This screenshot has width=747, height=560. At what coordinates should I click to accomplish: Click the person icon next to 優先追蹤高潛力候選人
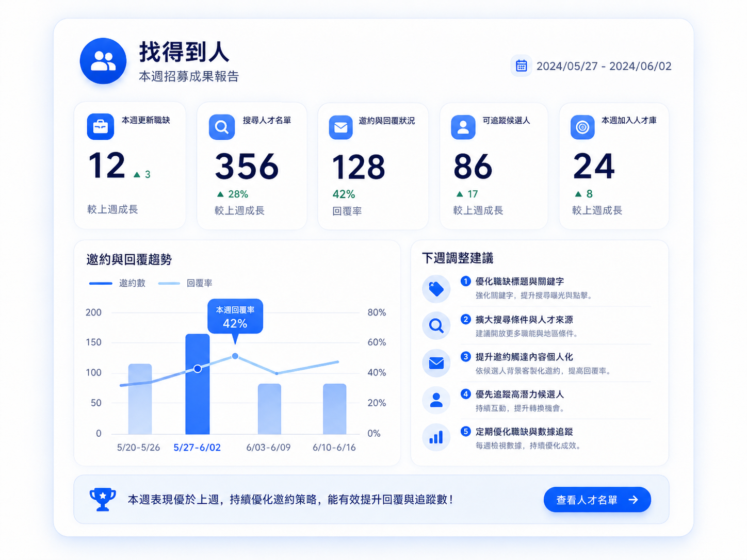(436, 400)
